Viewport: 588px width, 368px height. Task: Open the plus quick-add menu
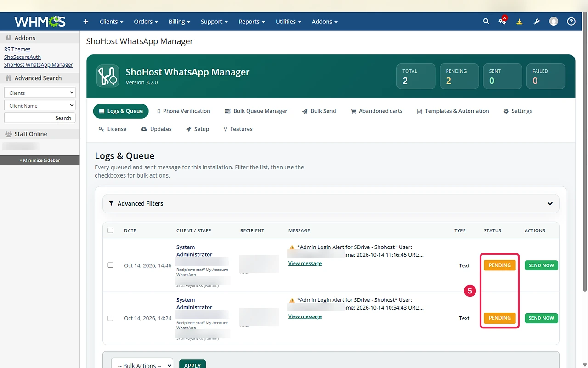click(x=85, y=22)
